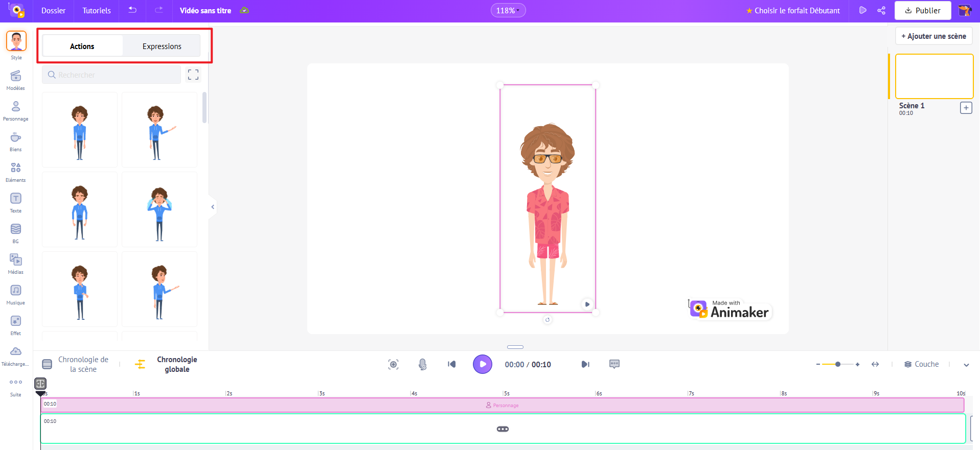
Task: Open the Couche layer options
Action: pos(922,364)
